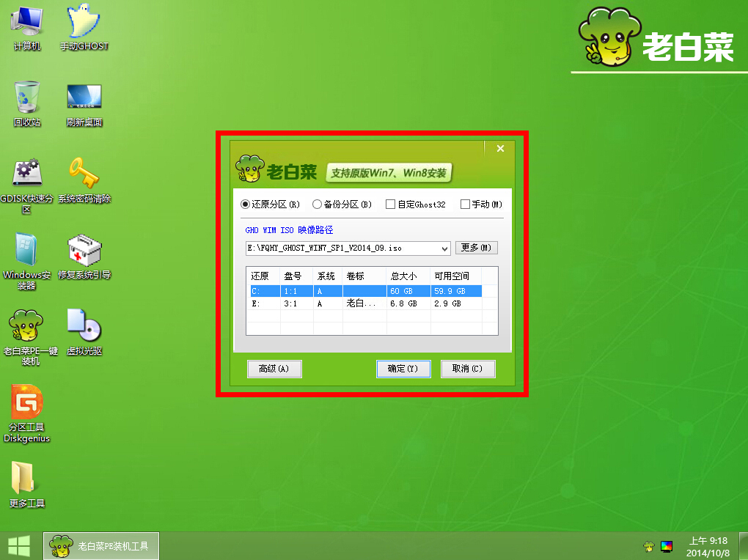
Task: Confirm with the 确定(Y) button
Action: [403, 369]
